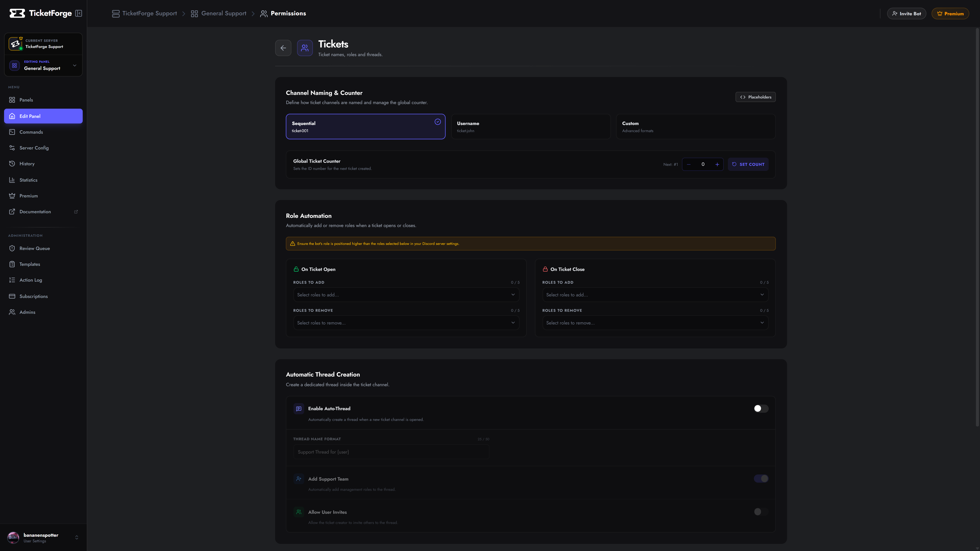Screen dimensions: 980x551
Task: Toggle the Add Support Team switch
Action: [761, 479]
